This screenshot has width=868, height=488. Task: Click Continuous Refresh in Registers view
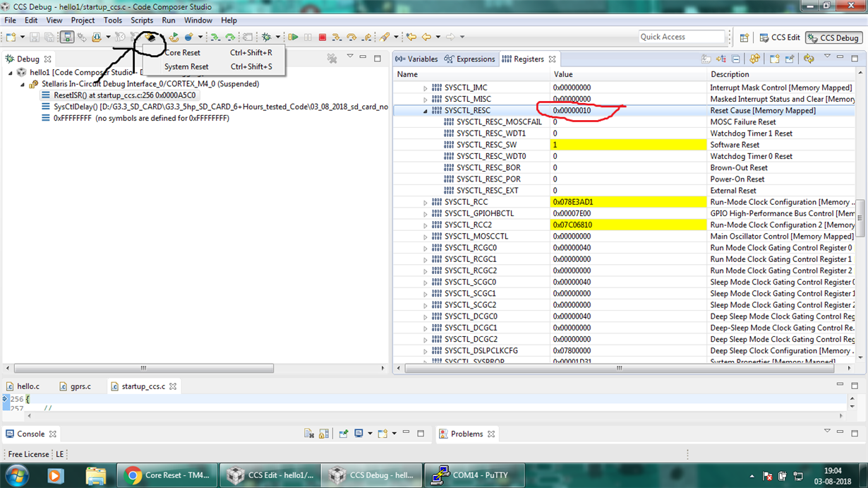(754, 59)
